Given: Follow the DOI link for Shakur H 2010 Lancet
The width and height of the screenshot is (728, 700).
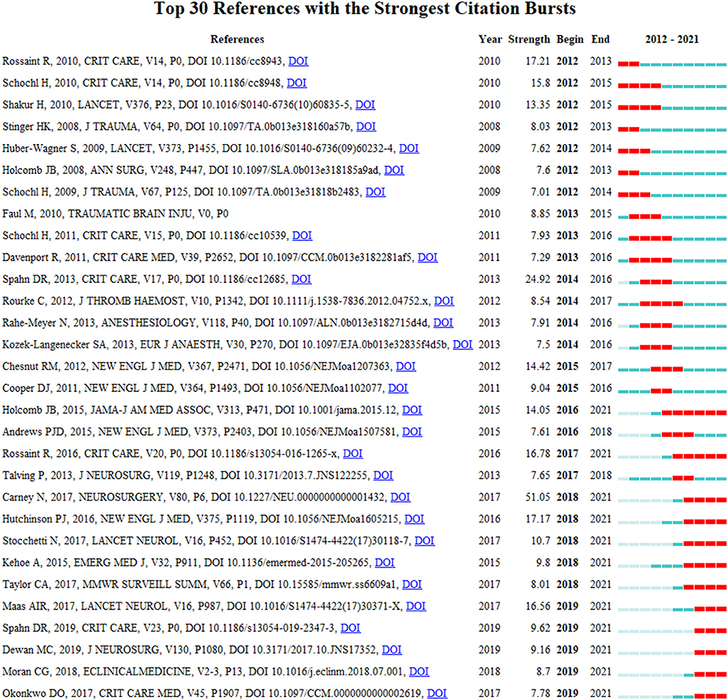Looking at the screenshot, I should (x=365, y=105).
